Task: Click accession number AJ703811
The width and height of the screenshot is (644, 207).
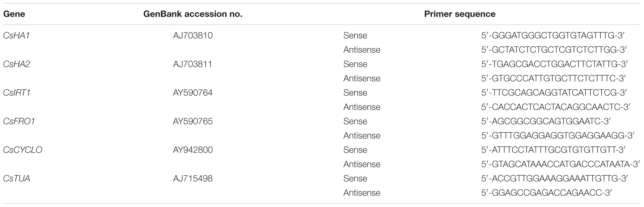Action: 192,64
